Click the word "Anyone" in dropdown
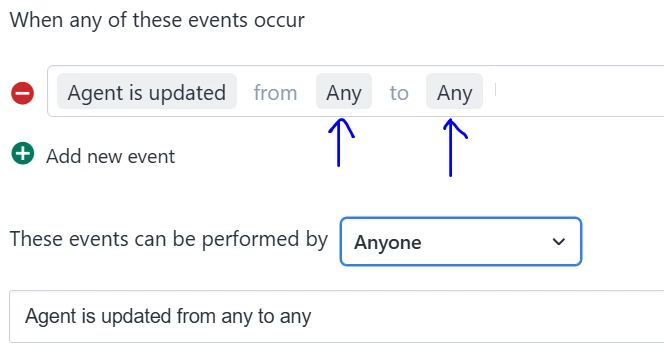Screen dimensions: 664x362 tap(387, 243)
